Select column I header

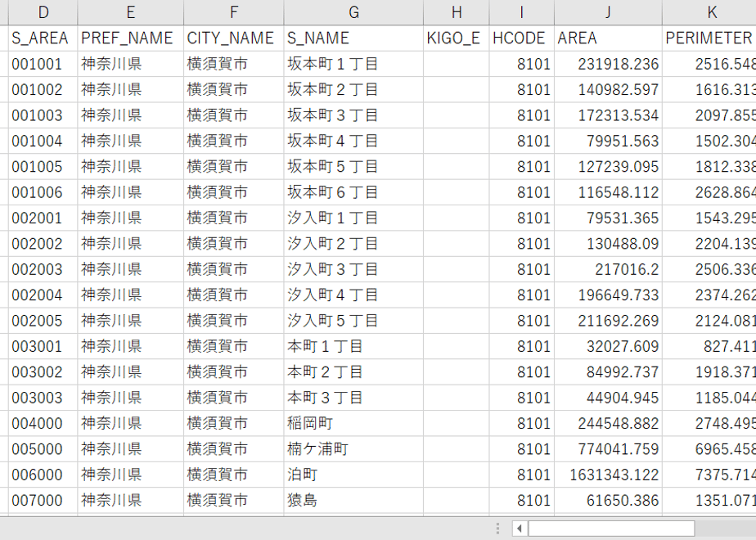(522, 12)
